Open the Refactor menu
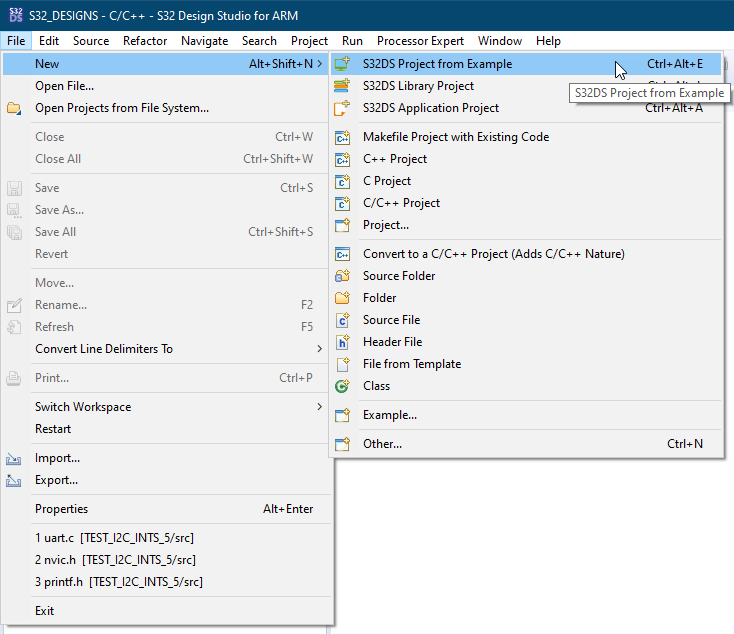Viewport: 734px width, 634px height. coord(145,41)
